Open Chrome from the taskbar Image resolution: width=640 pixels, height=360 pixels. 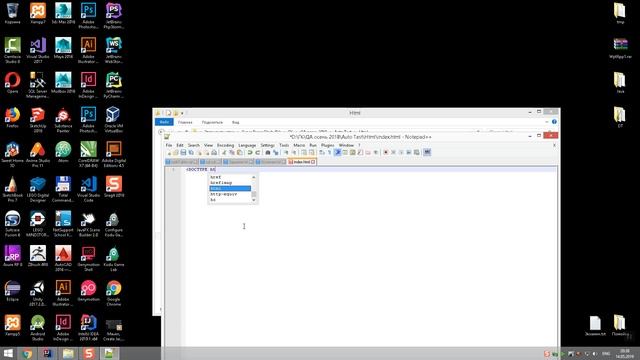[x=27, y=353]
